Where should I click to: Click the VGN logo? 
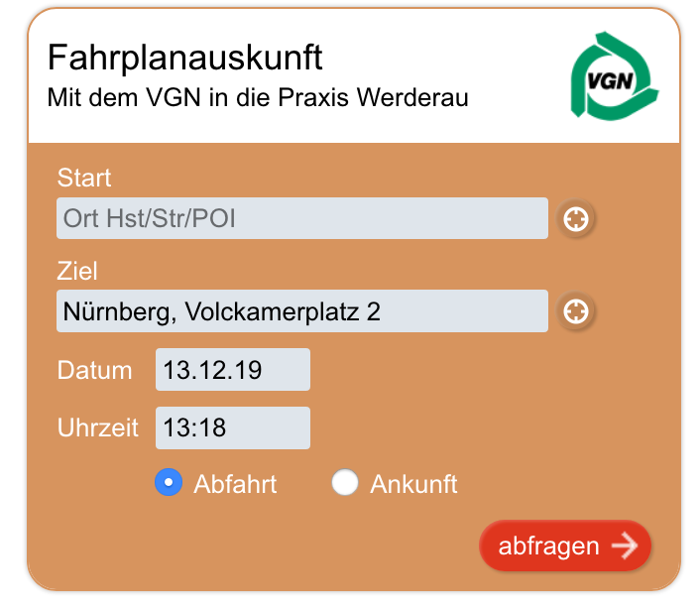pos(612,75)
